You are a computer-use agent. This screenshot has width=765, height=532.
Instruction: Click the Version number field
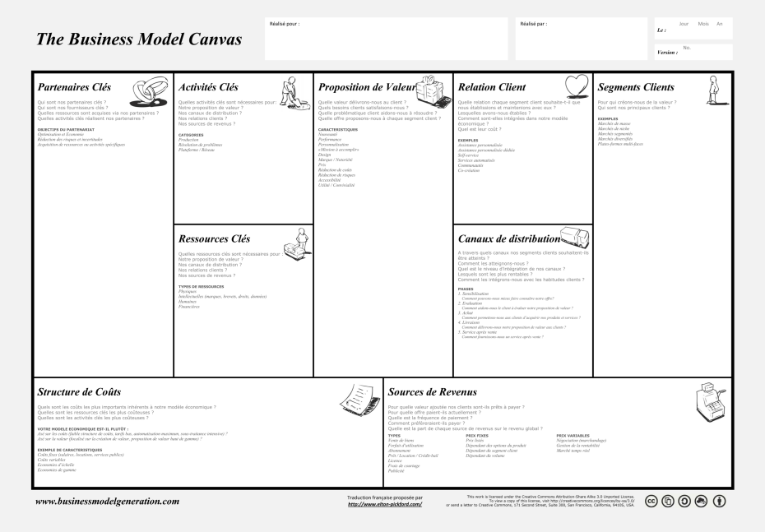coord(693,52)
